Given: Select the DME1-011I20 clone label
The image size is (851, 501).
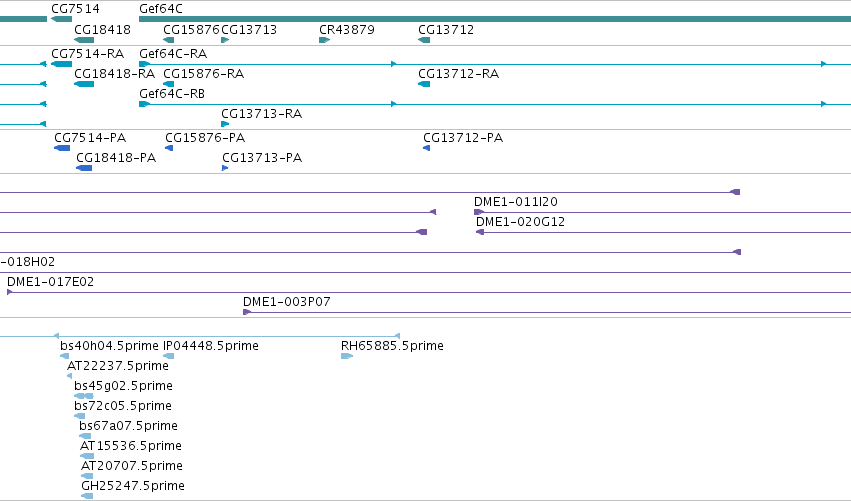Looking at the screenshot, I should click(516, 202).
